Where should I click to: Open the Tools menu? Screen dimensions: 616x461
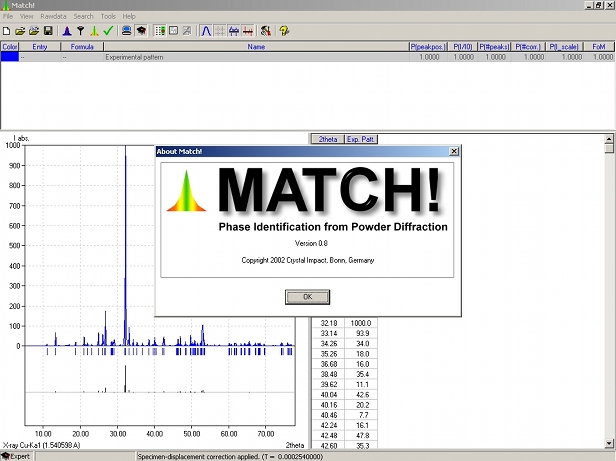108,17
